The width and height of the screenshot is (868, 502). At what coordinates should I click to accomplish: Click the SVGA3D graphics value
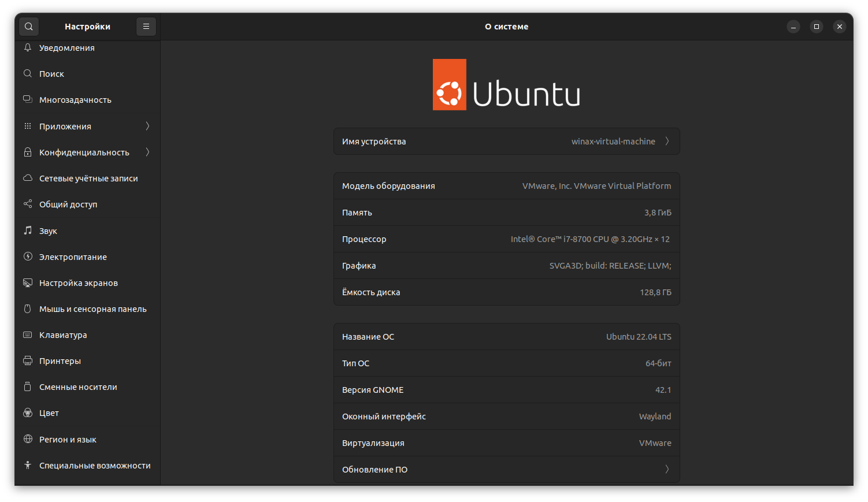610,266
